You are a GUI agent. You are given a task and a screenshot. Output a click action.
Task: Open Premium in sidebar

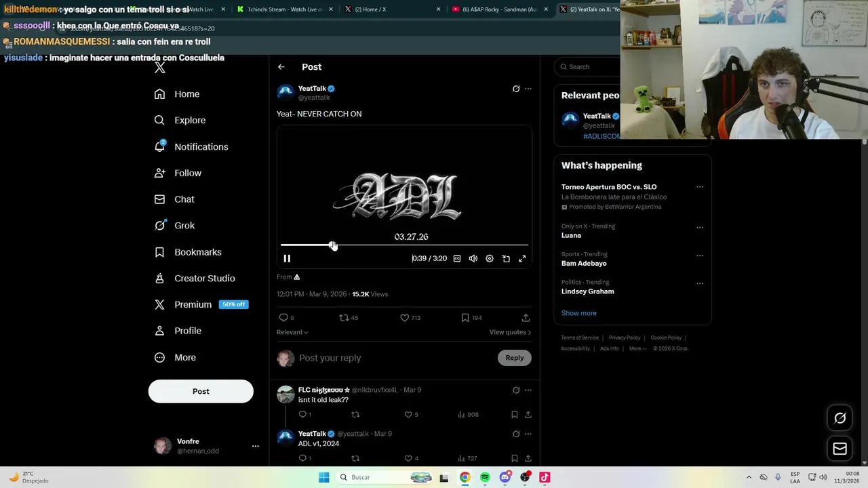click(x=201, y=305)
